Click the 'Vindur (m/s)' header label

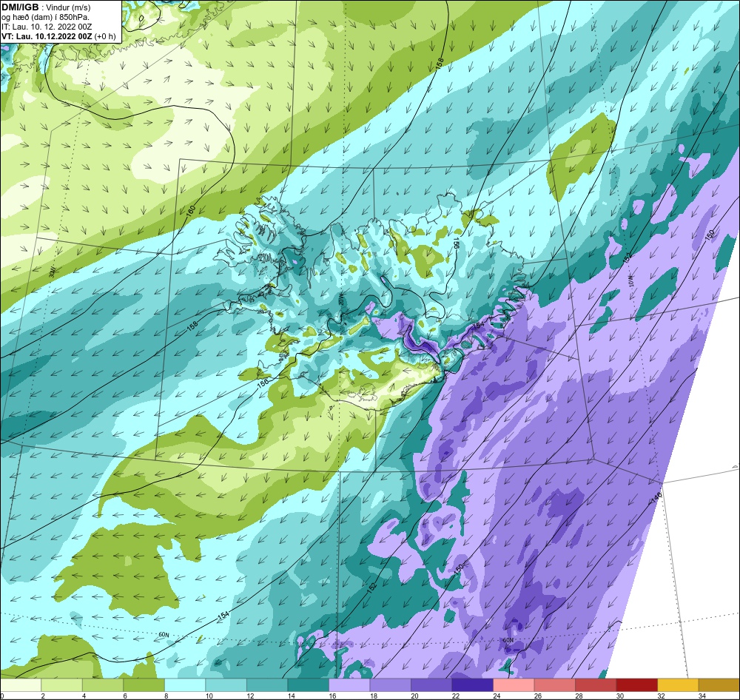click(69, 7)
